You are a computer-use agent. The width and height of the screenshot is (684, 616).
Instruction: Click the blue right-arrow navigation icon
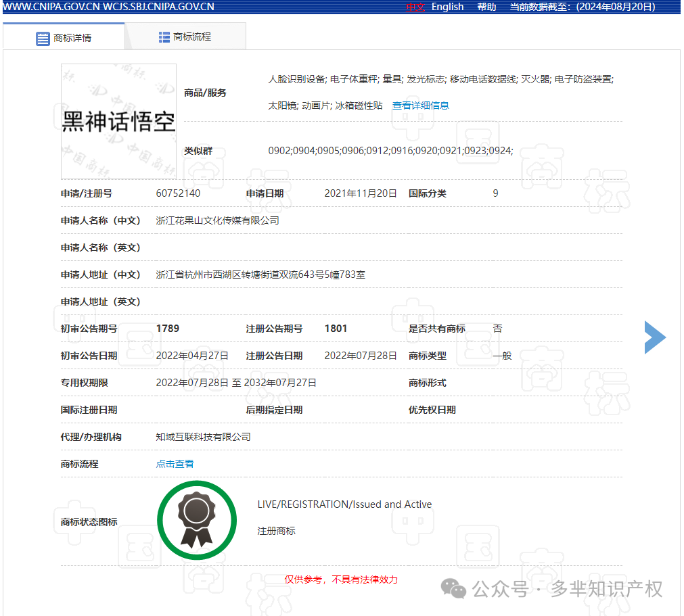pyautogui.click(x=654, y=337)
